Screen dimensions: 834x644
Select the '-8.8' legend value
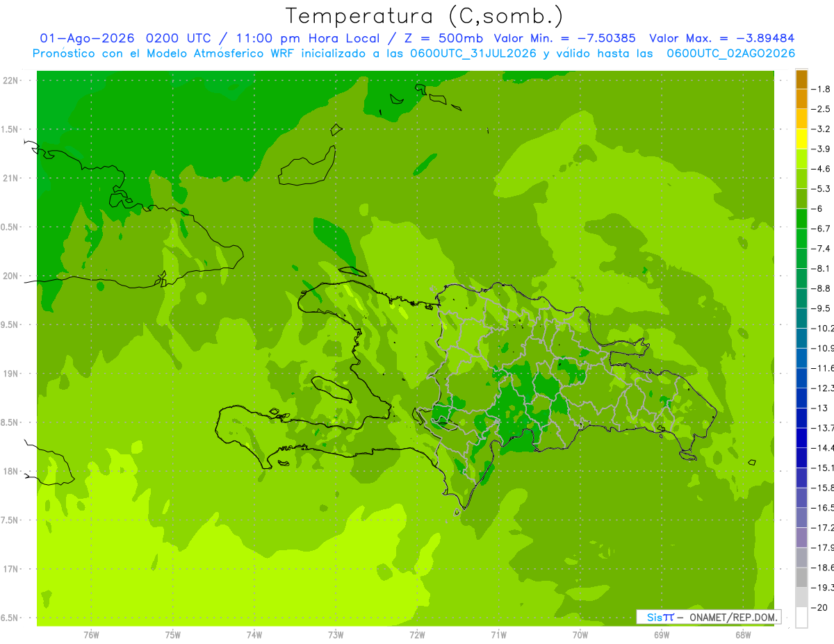(821, 288)
